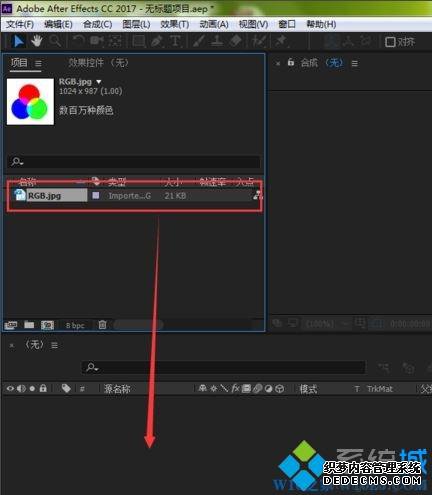Create a new folder in Project panel

(29, 325)
